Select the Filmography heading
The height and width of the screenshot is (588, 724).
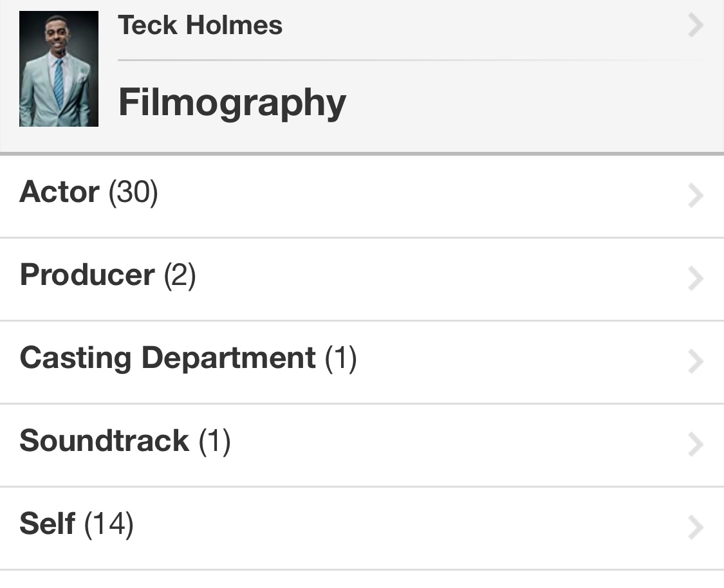point(232,102)
